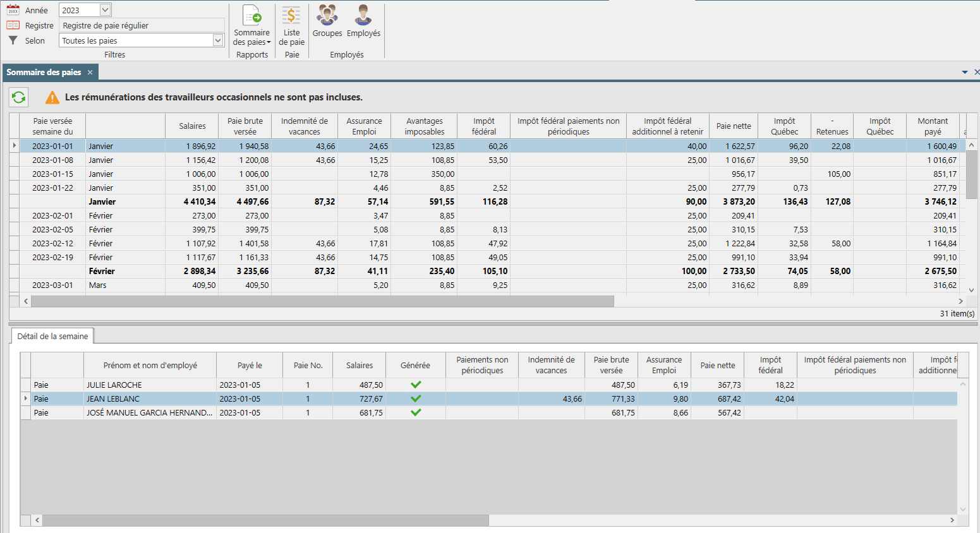Sort by Paie nette in summary grid
This screenshot has width=980, height=533.
pyautogui.click(x=734, y=126)
